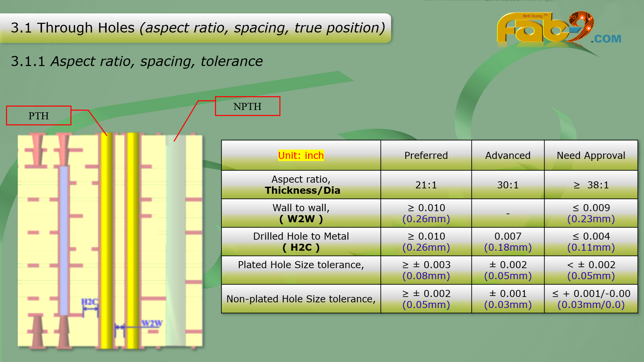This screenshot has height=362, width=644.
Task: Click the NPTH label box
Action: pos(247,106)
